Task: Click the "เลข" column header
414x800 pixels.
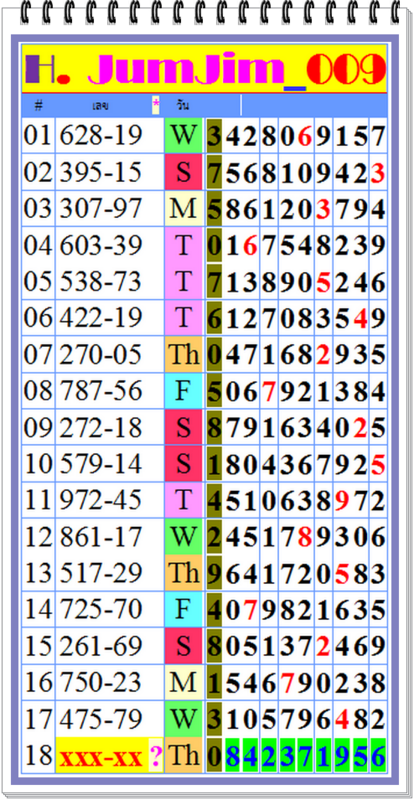Action: (x=100, y=106)
